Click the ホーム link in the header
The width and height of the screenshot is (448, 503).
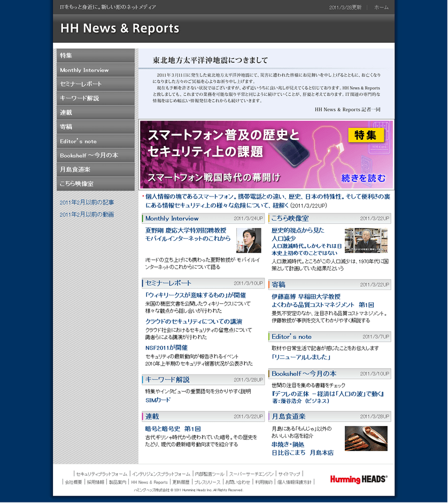381,7
